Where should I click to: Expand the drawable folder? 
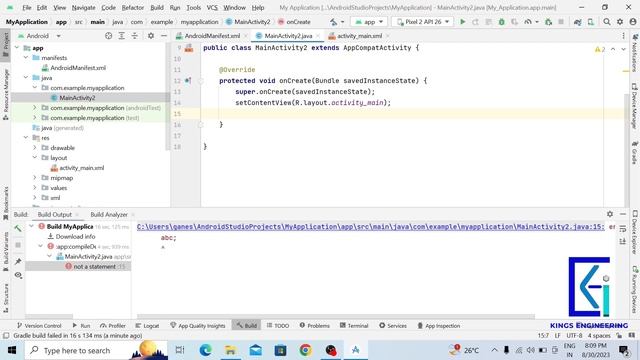[x=35, y=148]
